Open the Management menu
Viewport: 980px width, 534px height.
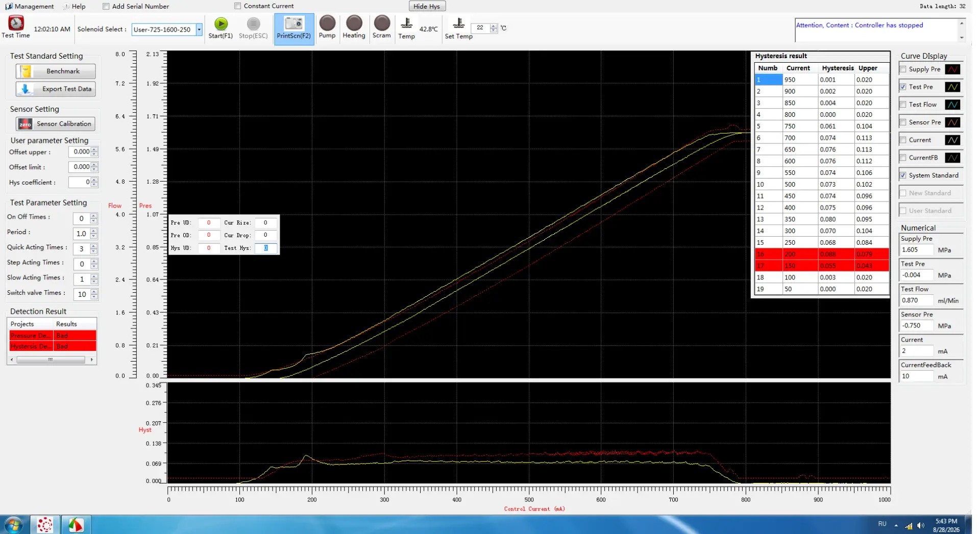point(30,6)
